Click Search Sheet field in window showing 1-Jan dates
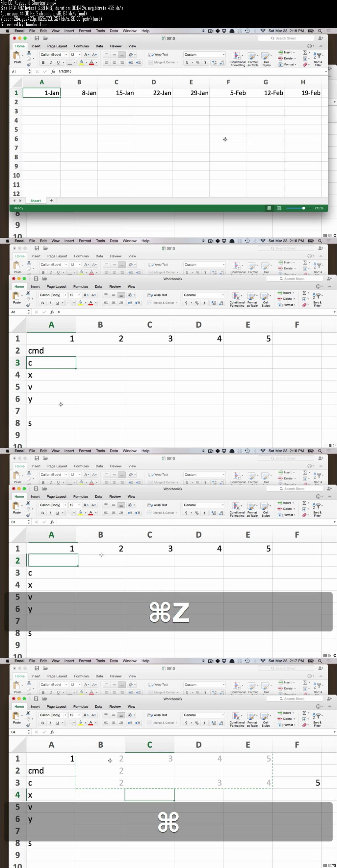Viewport: 337px width, 868px height. 286,38
